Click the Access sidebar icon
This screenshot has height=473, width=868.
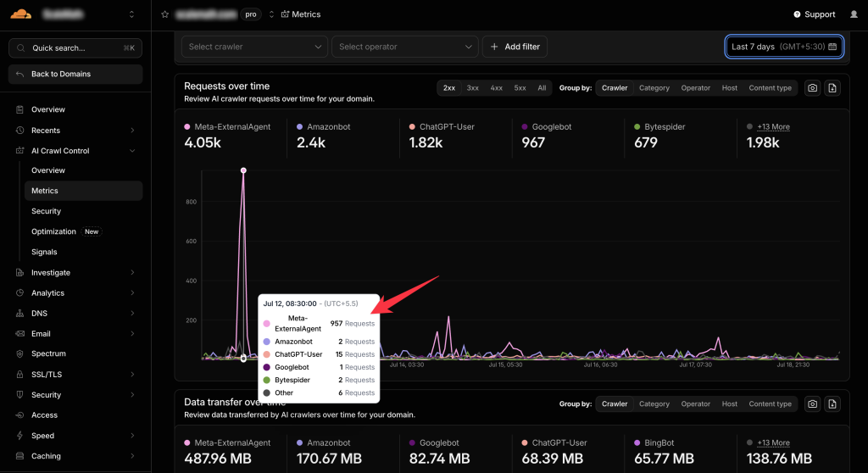coord(20,415)
